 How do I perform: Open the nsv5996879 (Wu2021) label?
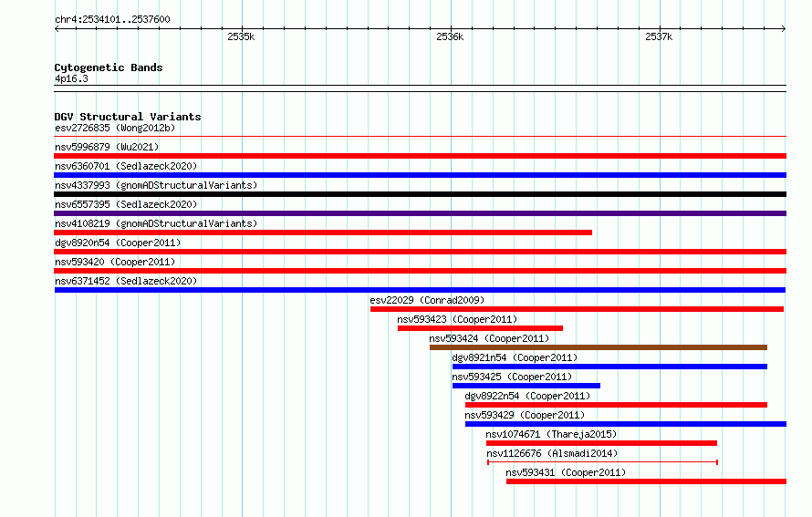tap(107, 147)
